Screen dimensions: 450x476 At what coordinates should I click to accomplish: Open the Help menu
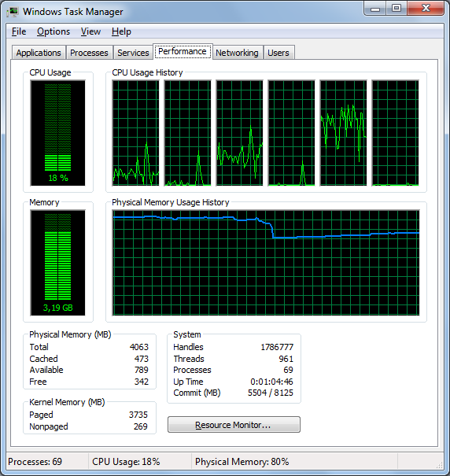click(121, 31)
